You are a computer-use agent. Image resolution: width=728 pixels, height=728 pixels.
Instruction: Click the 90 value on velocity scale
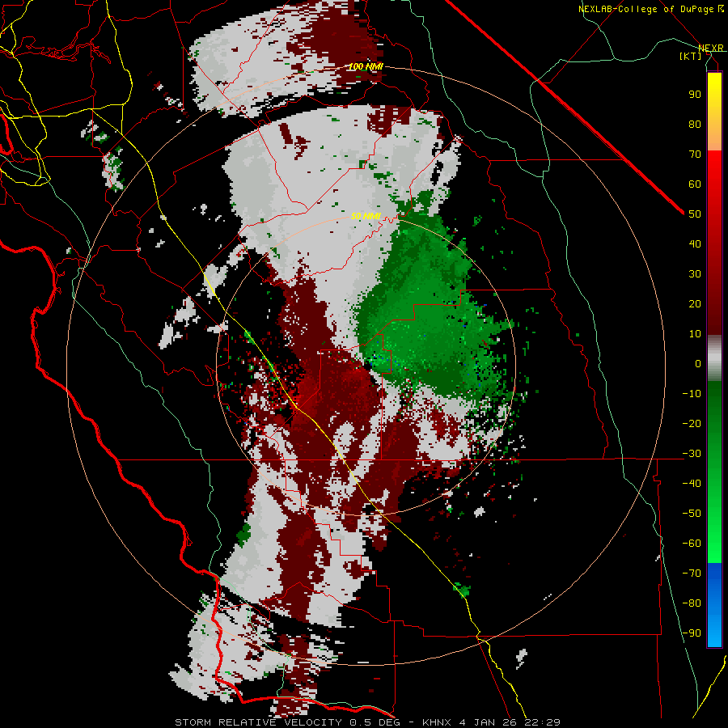tap(695, 95)
